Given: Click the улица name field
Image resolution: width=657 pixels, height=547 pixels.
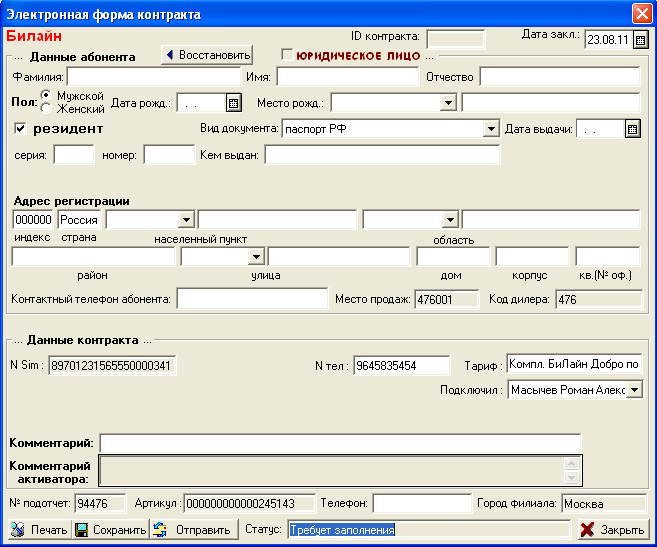Looking at the screenshot, I should (x=339, y=256).
